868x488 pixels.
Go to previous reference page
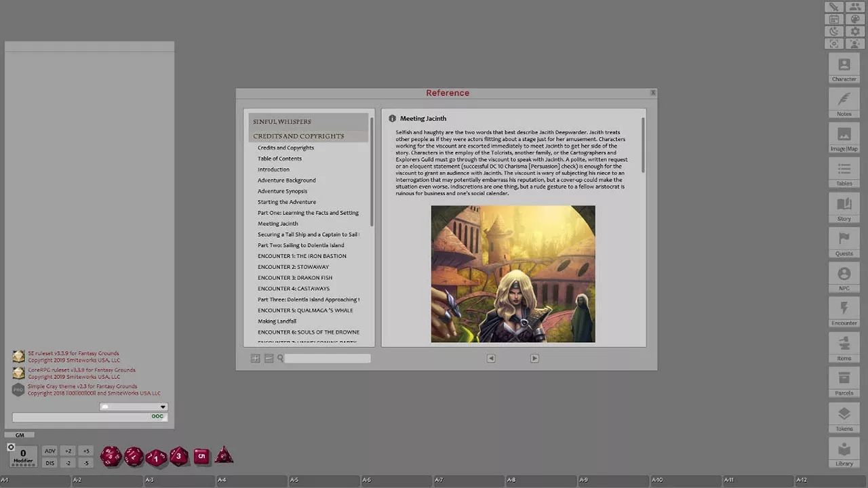[x=491, y=358]
